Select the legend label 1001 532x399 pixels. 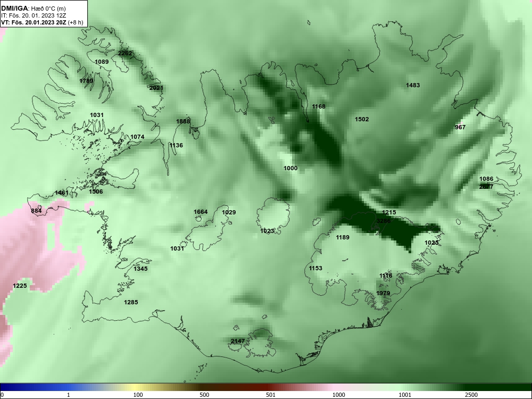tap(405, 395)
